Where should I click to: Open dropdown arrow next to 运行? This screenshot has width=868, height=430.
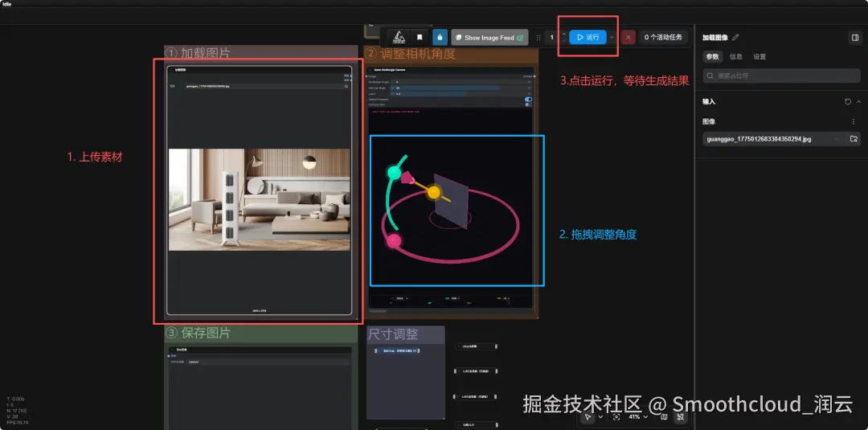click(612, 37)
